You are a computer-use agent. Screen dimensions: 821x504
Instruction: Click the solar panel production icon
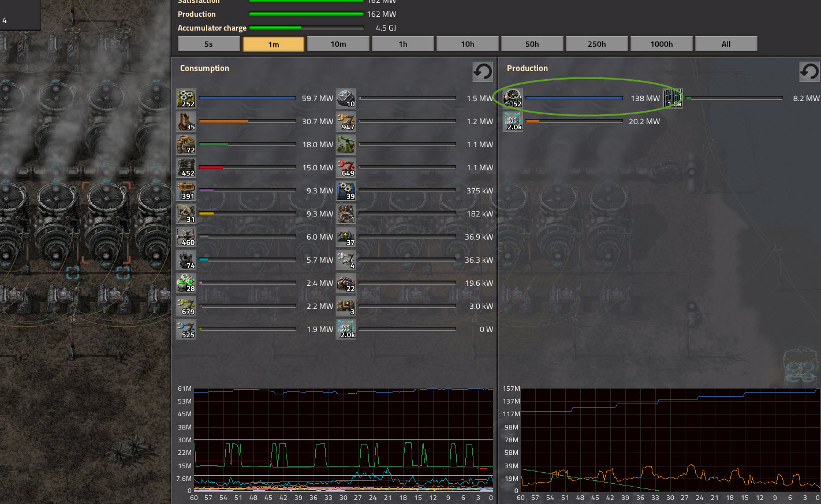coord(673,98)
